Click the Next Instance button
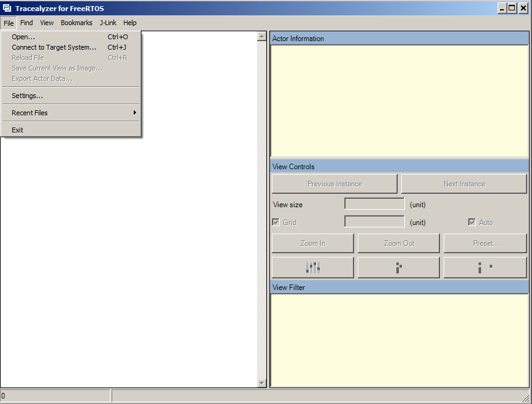This screenshot has width=532, height=404. (464, 184)
